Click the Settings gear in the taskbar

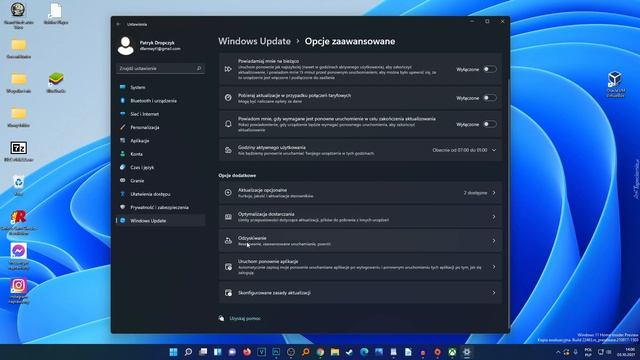click(467, 352)
